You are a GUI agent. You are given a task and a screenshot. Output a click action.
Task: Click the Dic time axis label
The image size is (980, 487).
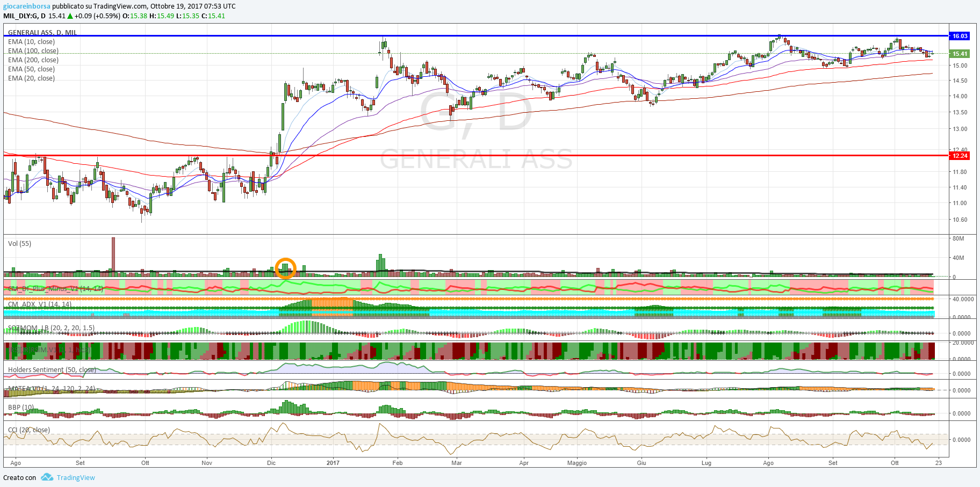pyautogui.click(x=271, y=463)
